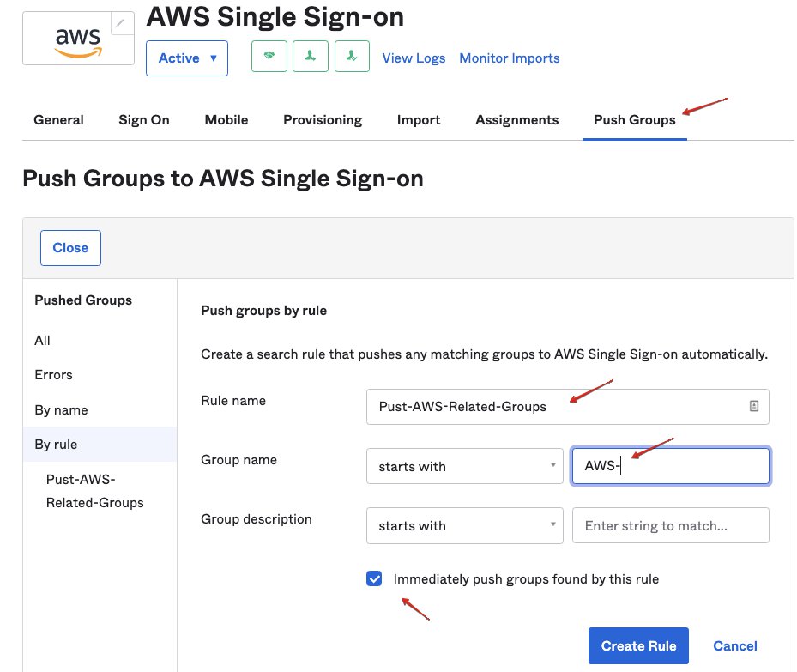Switch to the Provisioning tab
This screenshot has width=797, height=672.
(x=323, y=120)
